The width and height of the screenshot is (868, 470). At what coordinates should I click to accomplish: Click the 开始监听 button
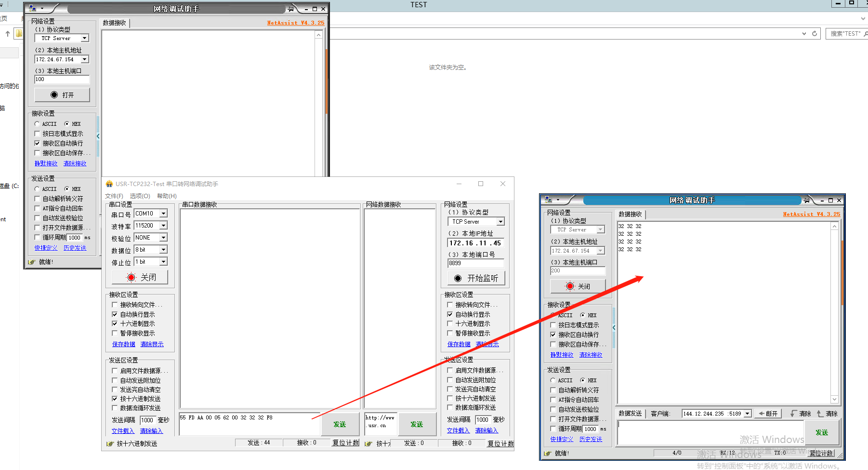pos(476,278)
